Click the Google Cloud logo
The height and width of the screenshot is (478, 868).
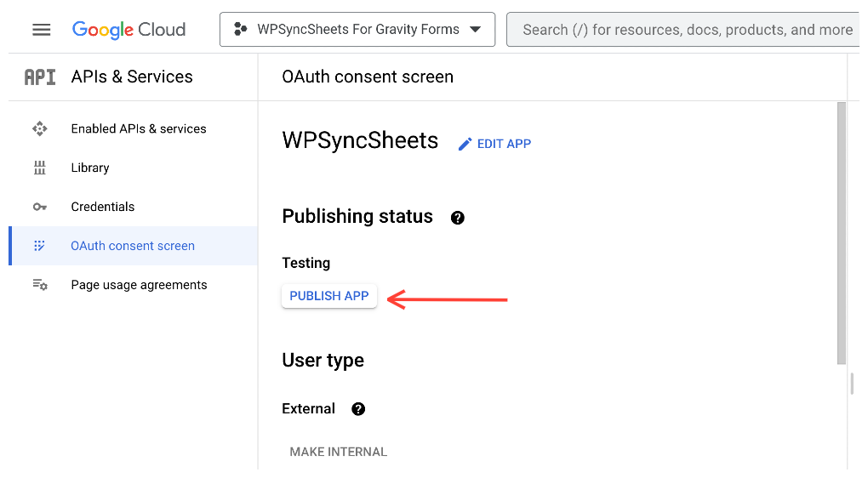(x=129, y=29)
